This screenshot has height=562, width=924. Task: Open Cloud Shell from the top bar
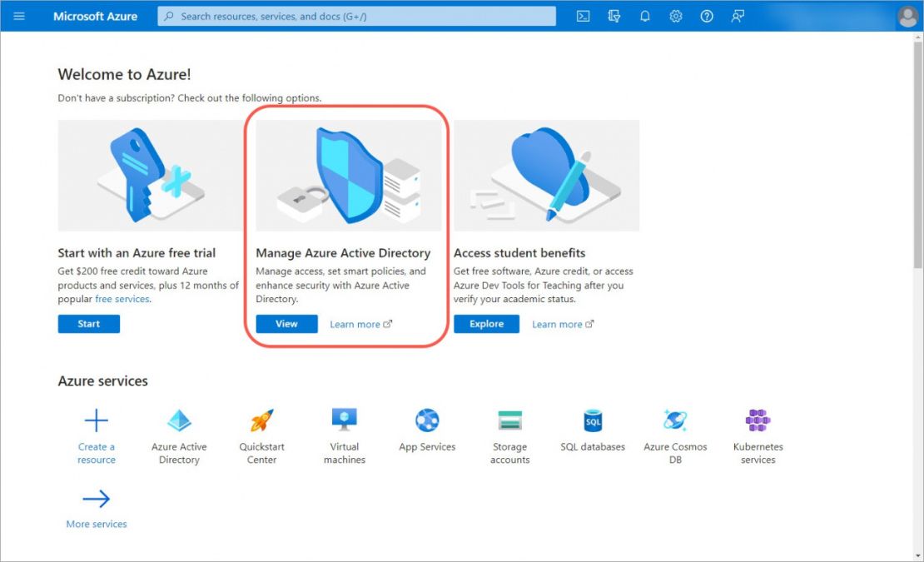tap(583, 16)
